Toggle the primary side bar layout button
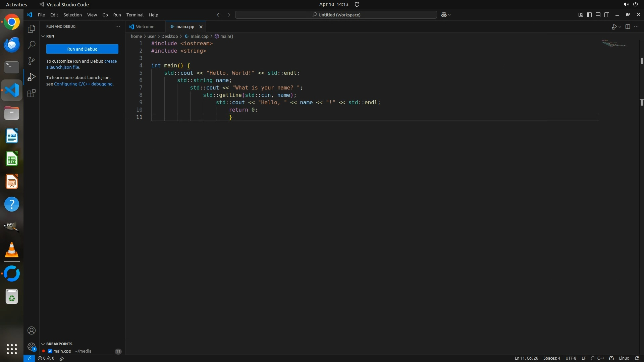The height and width of the screenshot is (362, 644). [x=589, y=15]
